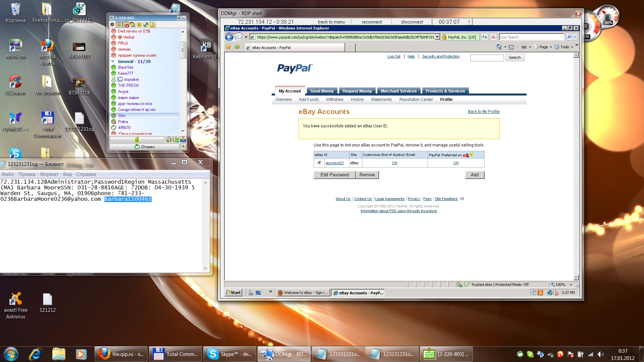The width and height of the screenshot is (644, 362).
Task: Click the Skype taskbar button
Action: pyautogui.click(x=230, y=354)
